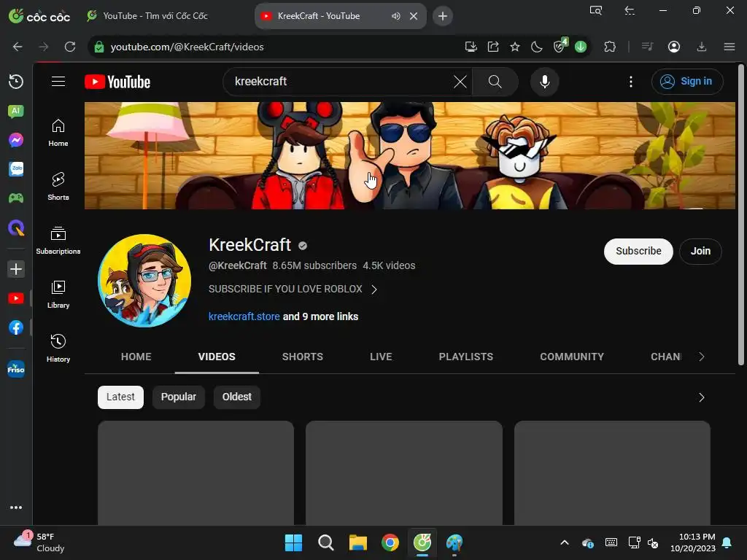Mute the KreekCraft tab audio
Viewport: 747px width, 560px height.
coord(395,16)
